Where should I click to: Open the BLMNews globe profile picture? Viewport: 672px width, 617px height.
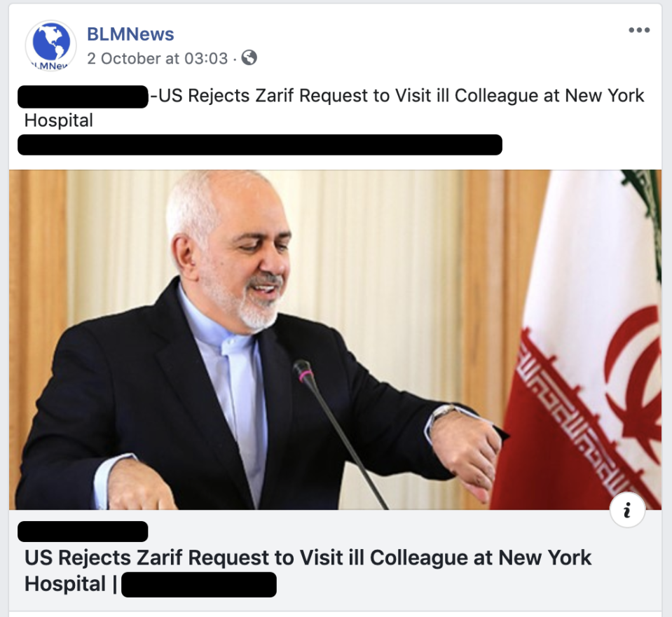[x=50, y=46]
